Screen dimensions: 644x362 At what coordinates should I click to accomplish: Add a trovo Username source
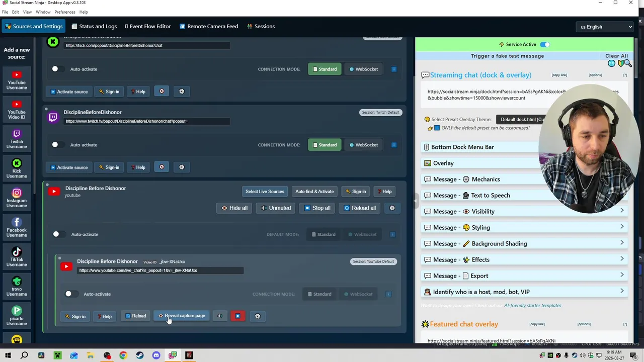pyautogui.click(x=17, y=287)
